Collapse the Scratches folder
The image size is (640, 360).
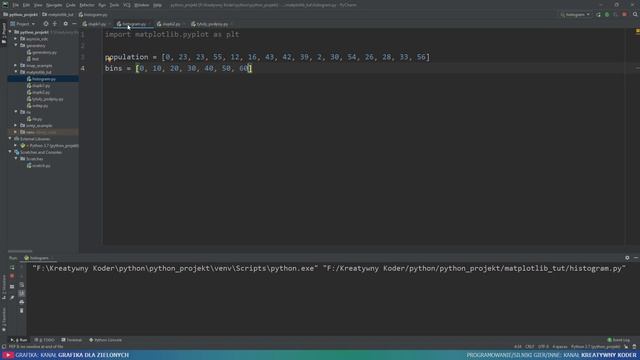click(16, 159)
